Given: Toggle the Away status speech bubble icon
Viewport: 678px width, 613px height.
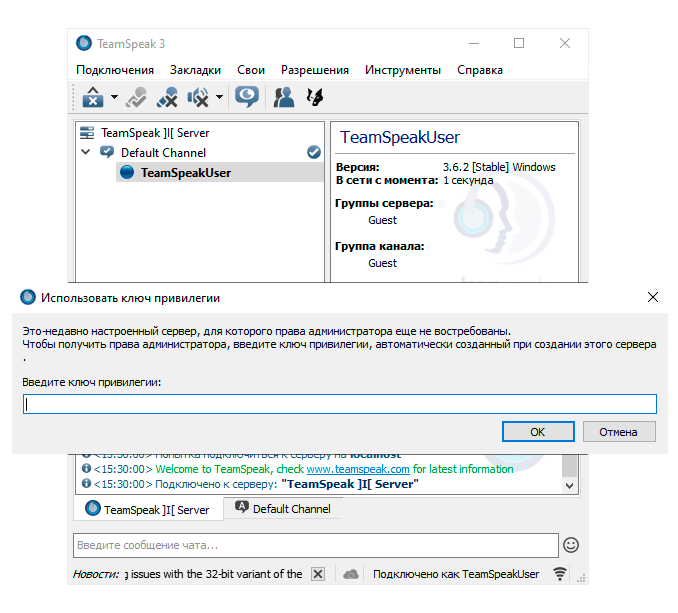Looking at the screenshot, I should pyautogui.click(x=247, y=97).
